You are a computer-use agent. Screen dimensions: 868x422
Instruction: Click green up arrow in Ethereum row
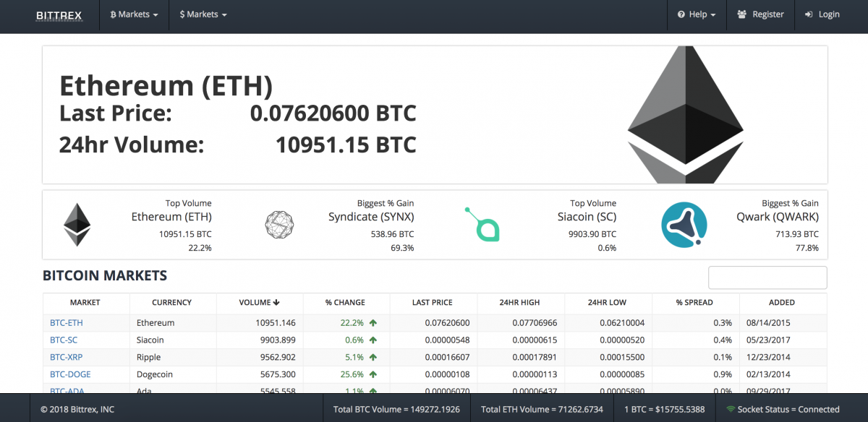click(x=373, y=323)
